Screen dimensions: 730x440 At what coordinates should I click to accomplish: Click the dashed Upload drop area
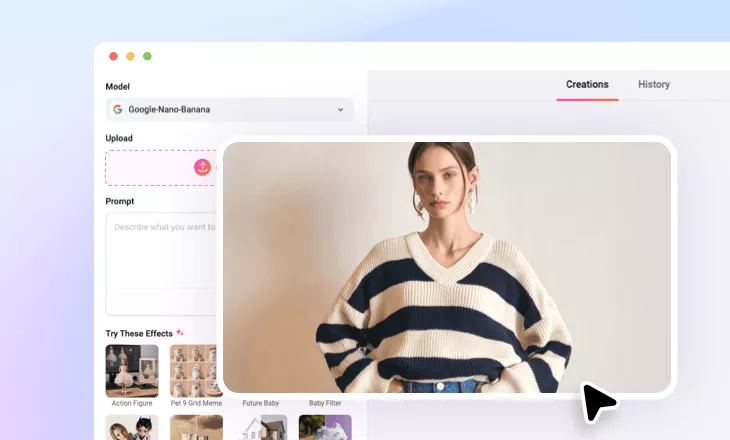162,168
